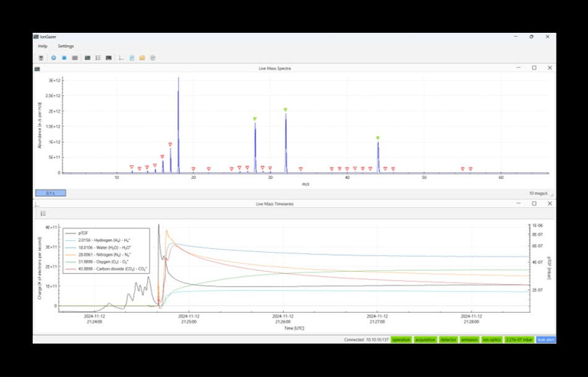
Task: Click the ion optics status button
Action: 491,340
